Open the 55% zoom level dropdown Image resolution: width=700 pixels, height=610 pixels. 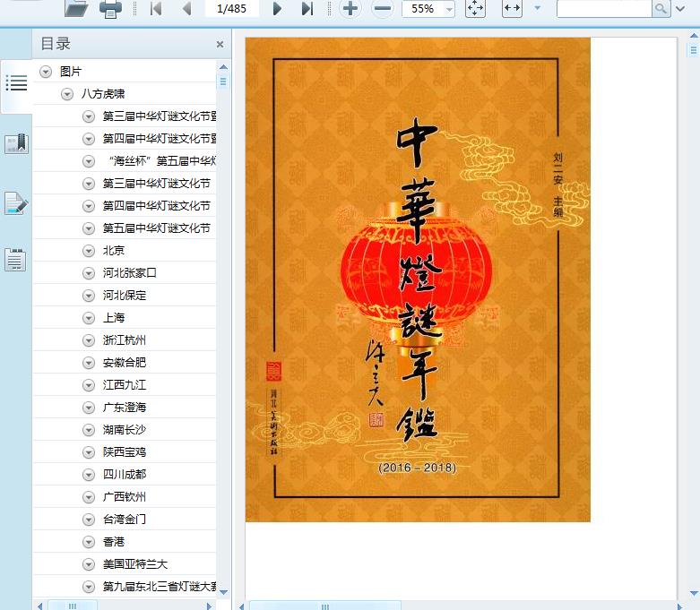coord(450,9)
